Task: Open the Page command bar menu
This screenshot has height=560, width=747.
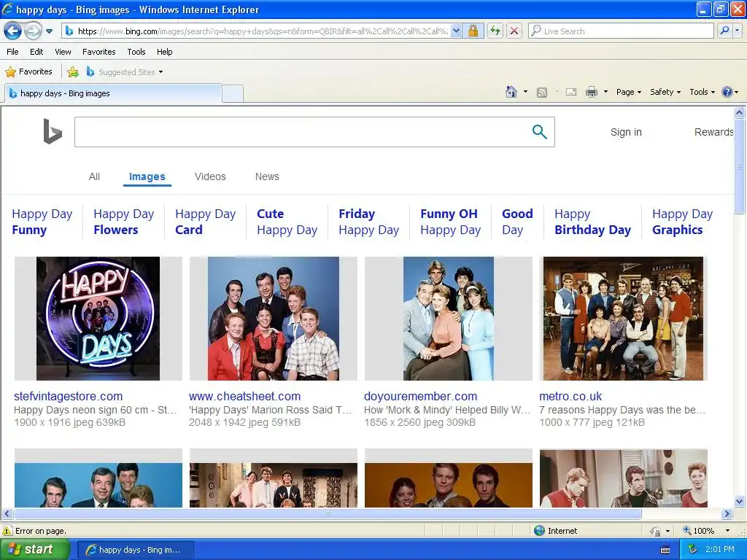Action: pos(628,93)
